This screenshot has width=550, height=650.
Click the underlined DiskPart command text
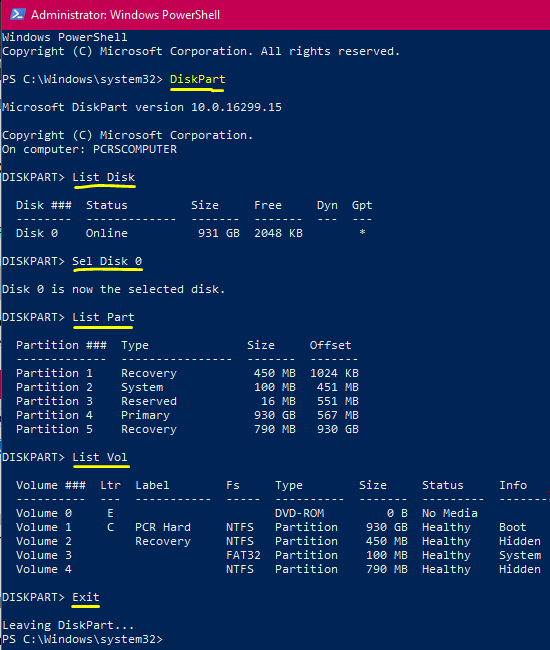(198, 79)
